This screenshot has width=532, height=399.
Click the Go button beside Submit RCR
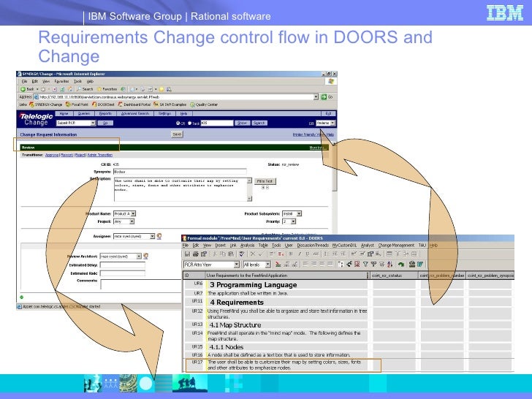pos(105,123)
